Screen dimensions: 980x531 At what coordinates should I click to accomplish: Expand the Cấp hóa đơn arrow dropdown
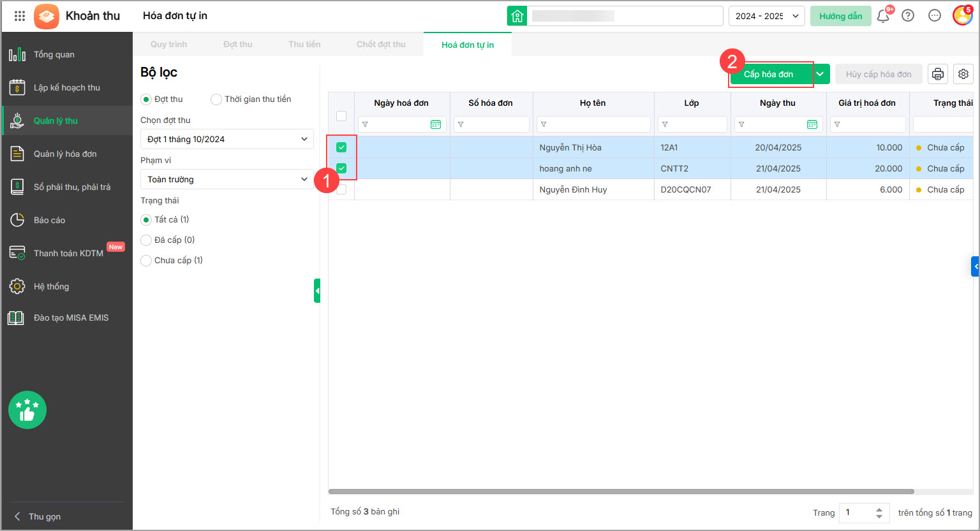click(820, 75)
